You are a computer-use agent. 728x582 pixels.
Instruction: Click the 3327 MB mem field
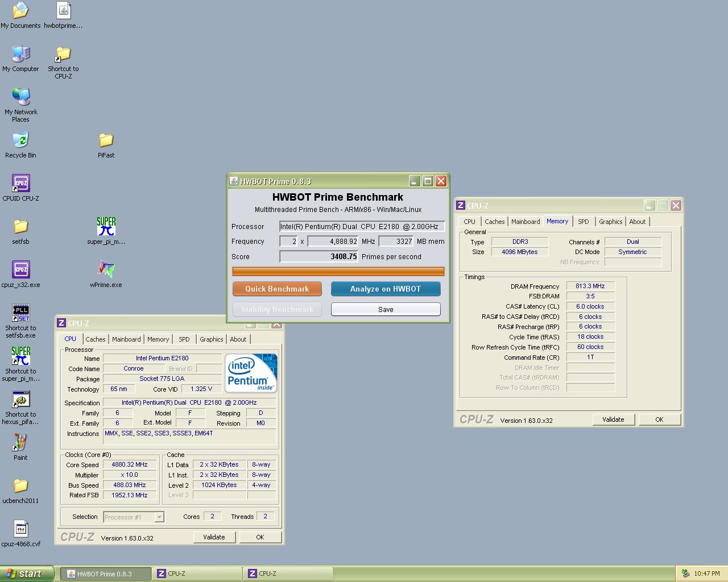click(396, 242)
